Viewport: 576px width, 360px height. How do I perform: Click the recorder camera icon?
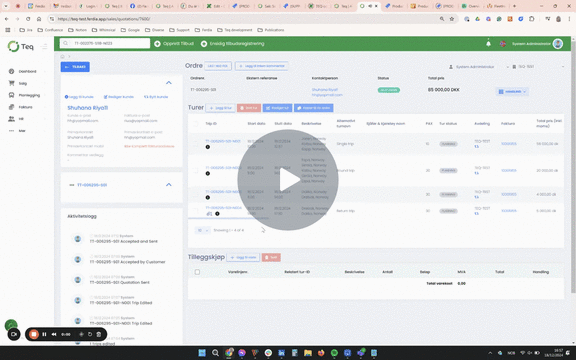(14, 334)
